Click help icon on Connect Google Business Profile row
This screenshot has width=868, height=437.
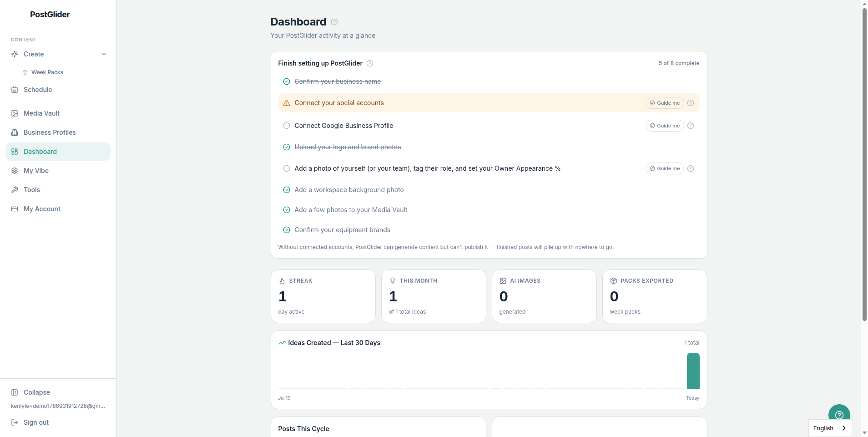tap(691, 126)
